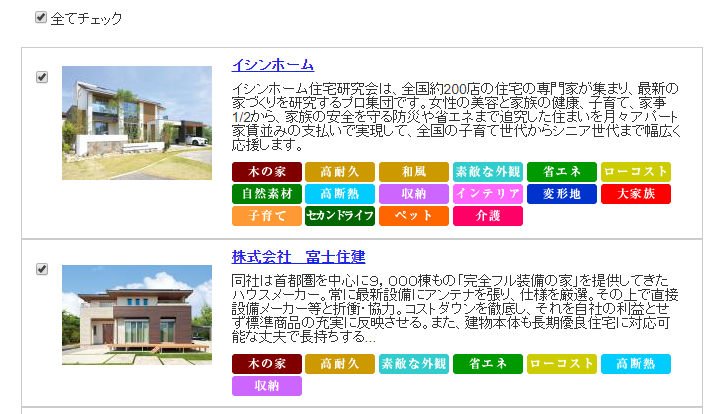Screen dimensions: 713x414
Task: Click the ペット tag
Action: (414, 216)
